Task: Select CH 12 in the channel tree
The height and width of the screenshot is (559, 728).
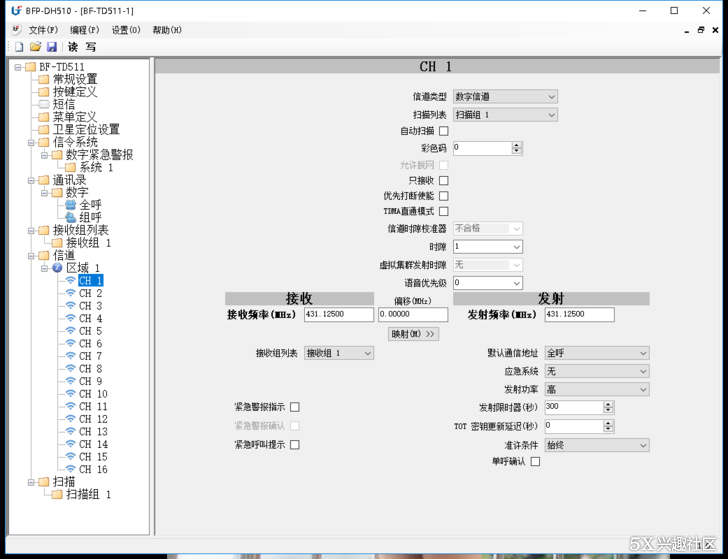Action: [x=93, y=419]
